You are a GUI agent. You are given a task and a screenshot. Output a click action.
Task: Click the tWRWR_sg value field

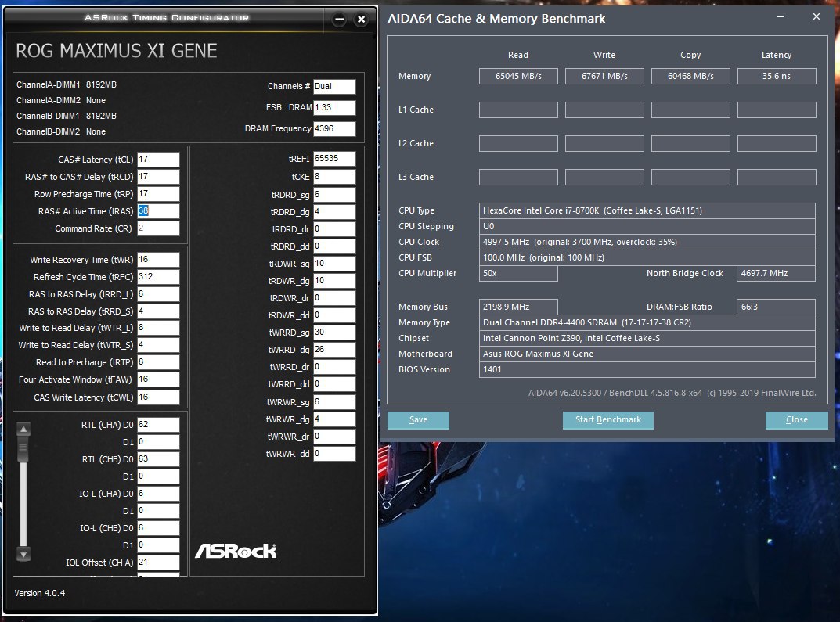coord(334,402)
